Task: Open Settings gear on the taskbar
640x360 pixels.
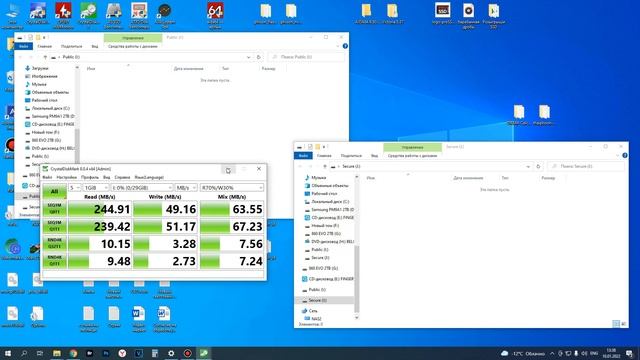Action: coord(171,353)
